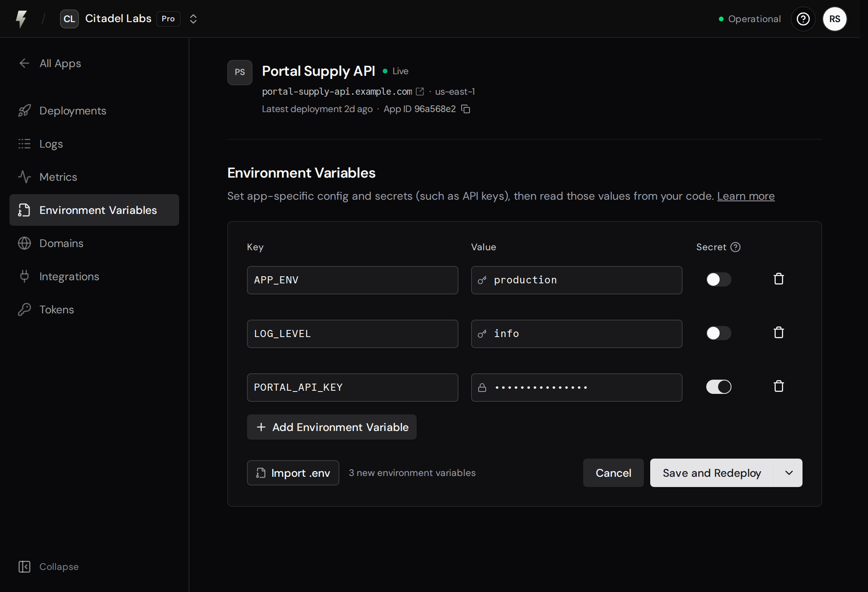Edit the APP_ENV key field
The width and height of the screenshot is (868, 592).
click(353, 280)
